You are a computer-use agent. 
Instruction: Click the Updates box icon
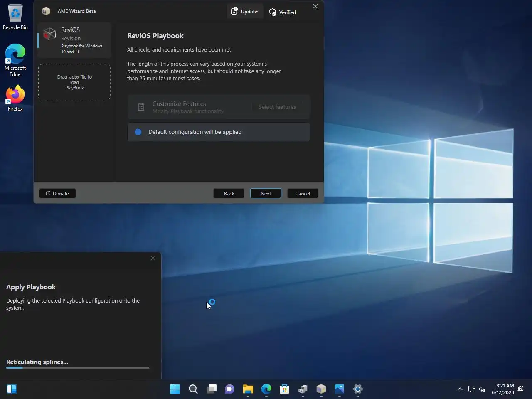tap(234, 11)
